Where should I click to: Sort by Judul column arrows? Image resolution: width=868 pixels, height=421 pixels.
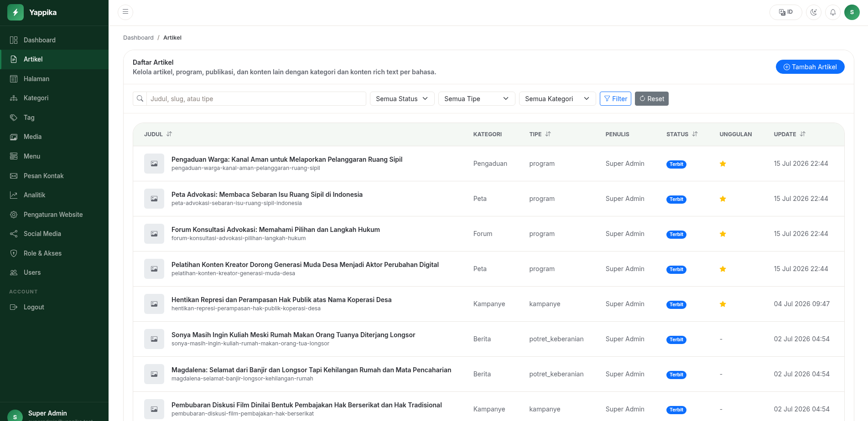coord(169,134)
